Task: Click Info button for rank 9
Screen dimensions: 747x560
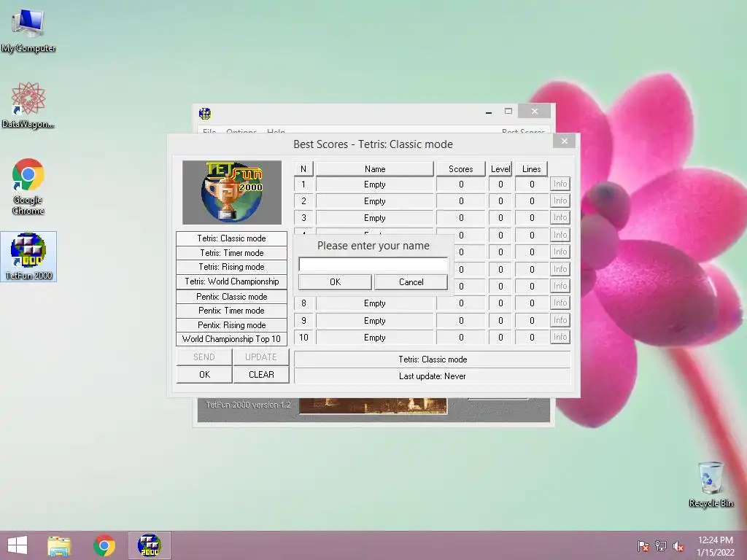Action: point(560,320)
